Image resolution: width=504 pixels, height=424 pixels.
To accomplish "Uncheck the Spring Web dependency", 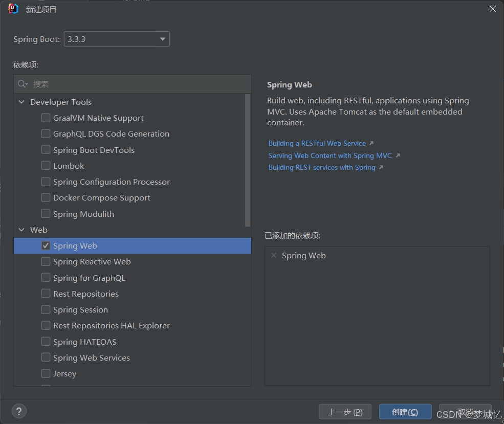I will click(46, 246).
